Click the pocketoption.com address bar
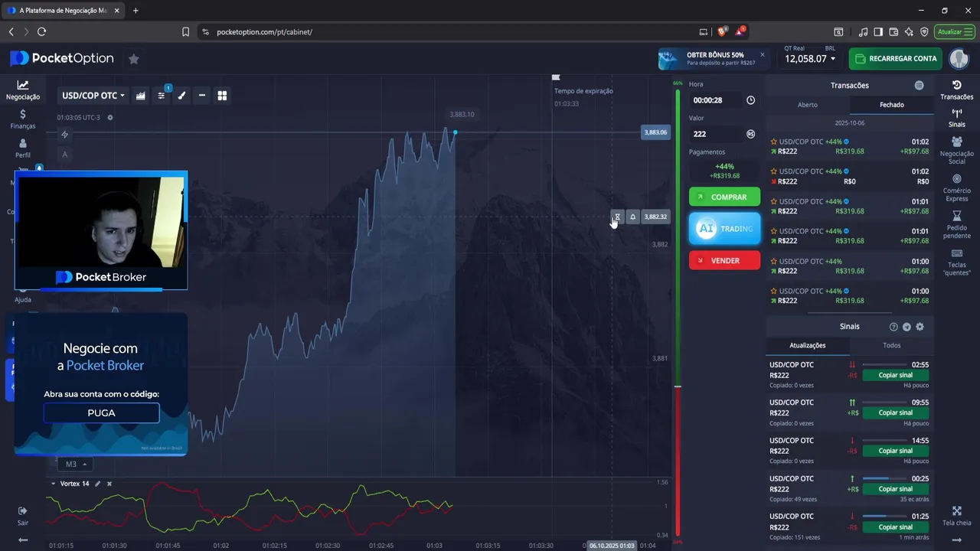This screenshot has width=980, height=551. pos(264,32)
